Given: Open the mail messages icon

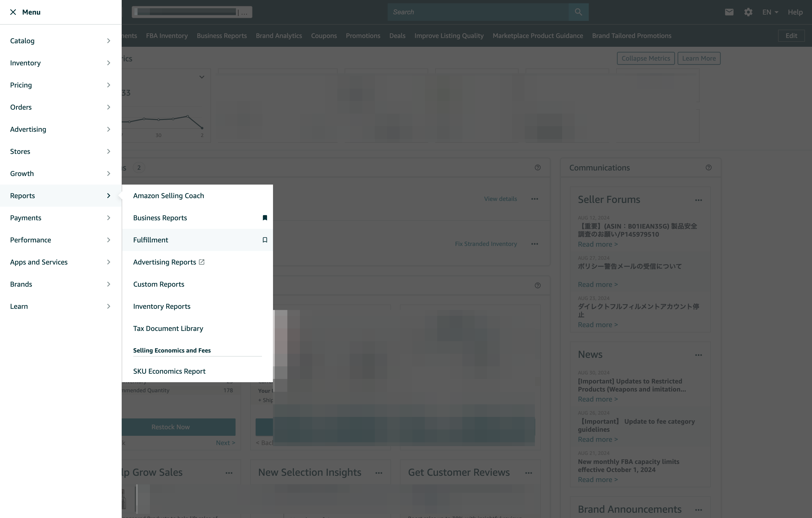Looking at the screenshot, I should click(x=729, y=12).
